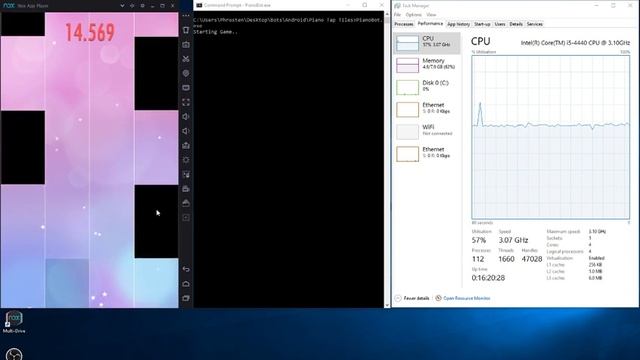
Task: Click the square plus icon in Nox sidebar
Action: coord(186,218)
